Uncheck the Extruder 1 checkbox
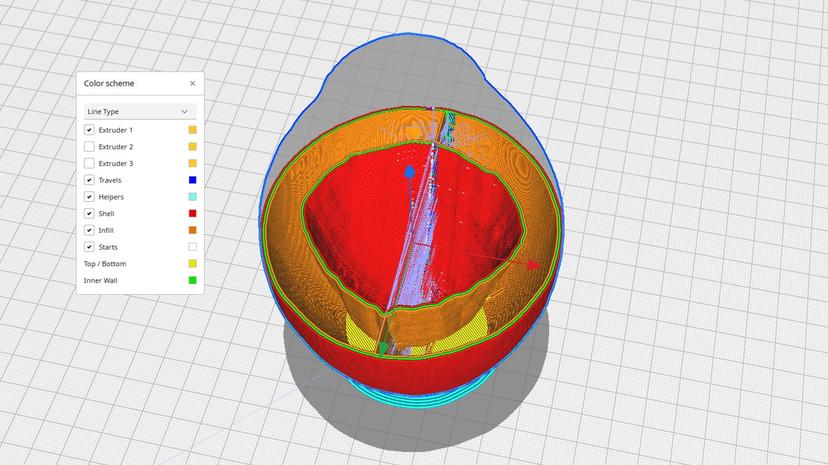The image size is (828, 465). pyautogui.click(x=89, y=130)
